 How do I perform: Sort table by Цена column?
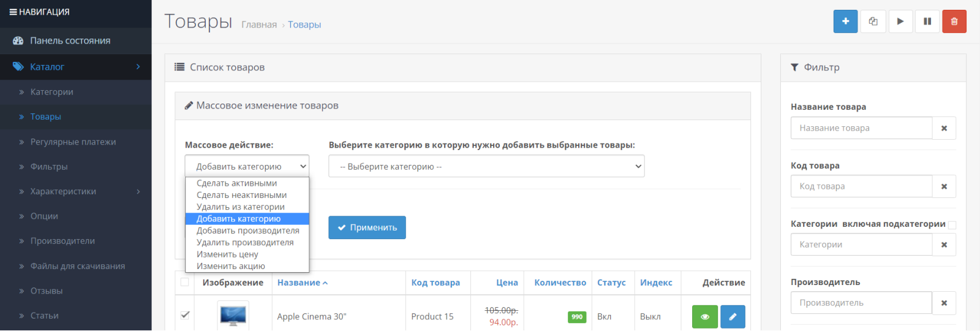pyautogui.click(x=507, y=283)
